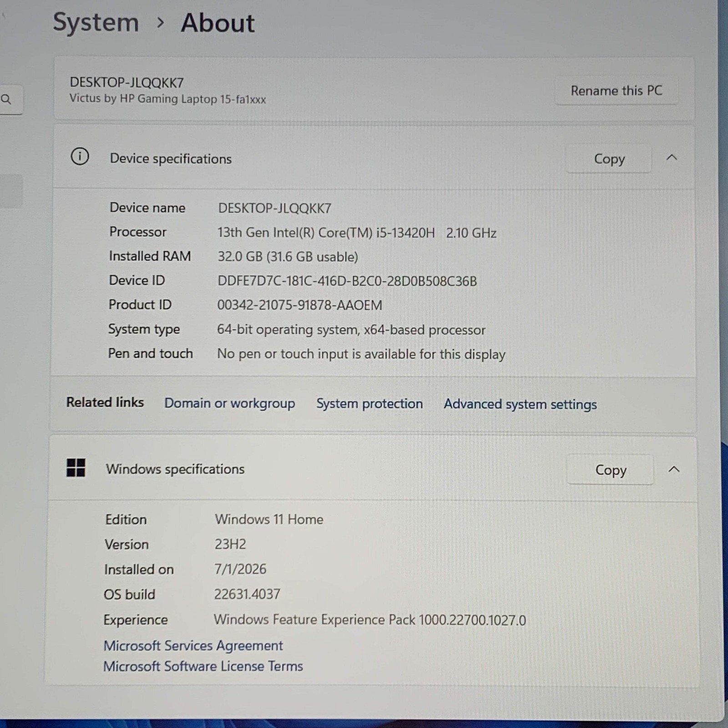
Task: Open Microsoft Services Agreement link
Action: click(x=193, y=646)
